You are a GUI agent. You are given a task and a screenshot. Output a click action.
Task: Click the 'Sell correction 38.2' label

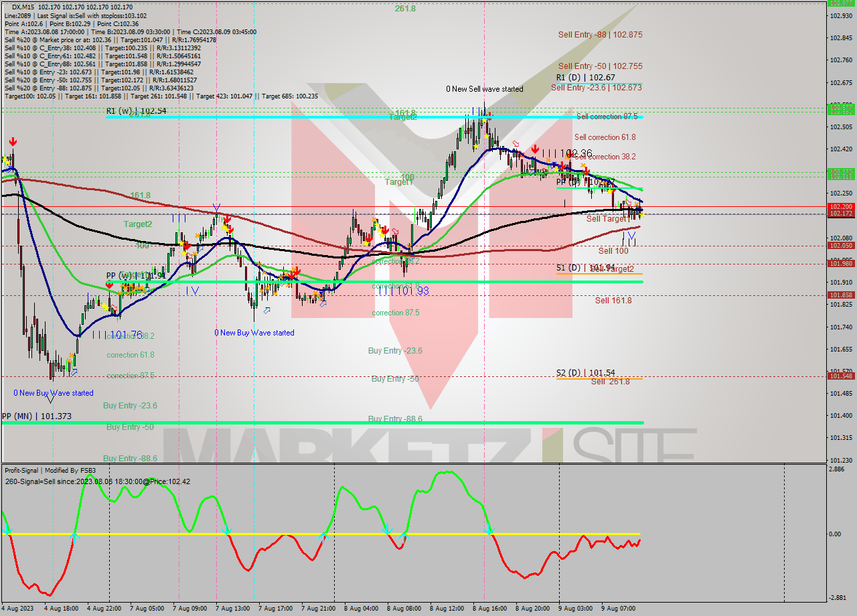click(605, 157)
